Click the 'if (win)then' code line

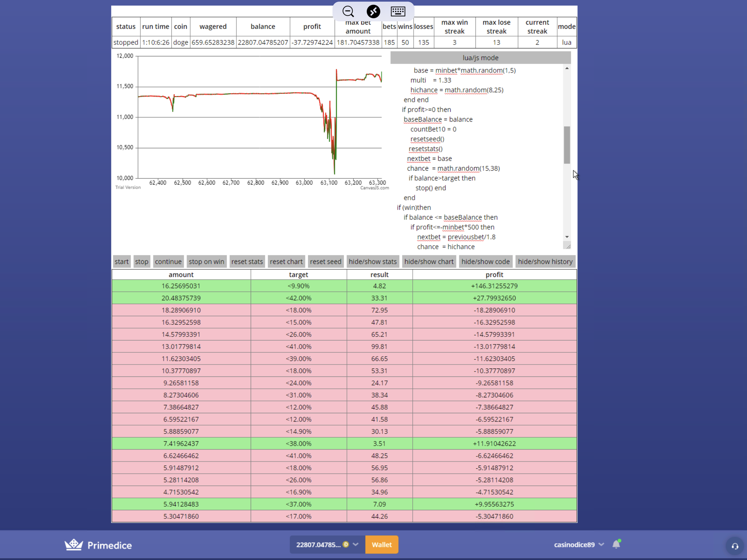coord(414,207)
